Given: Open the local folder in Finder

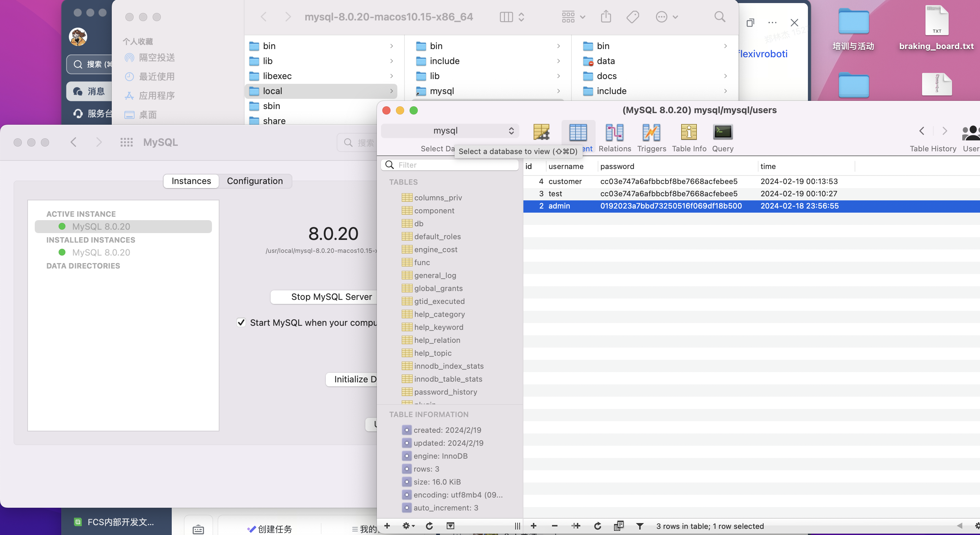Looking at the screenshot, I should [321, 91].
